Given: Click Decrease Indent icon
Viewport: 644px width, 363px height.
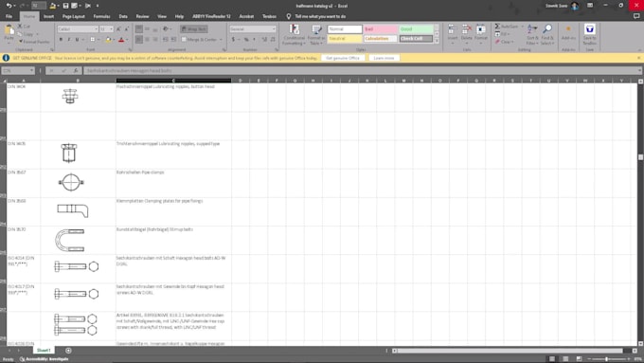Looking at the screenshot, I should (x=166, y=40).
